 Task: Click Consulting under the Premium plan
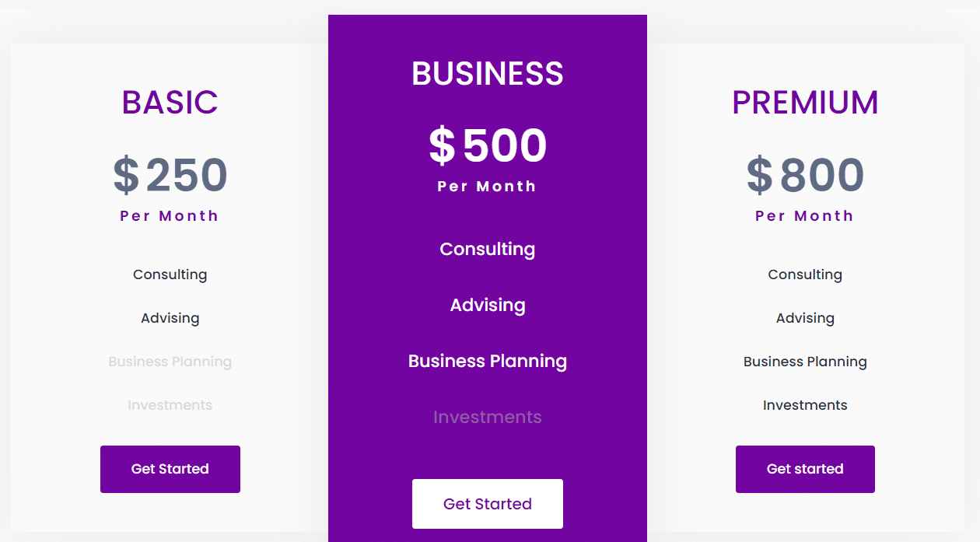click(x=805, y=274)
